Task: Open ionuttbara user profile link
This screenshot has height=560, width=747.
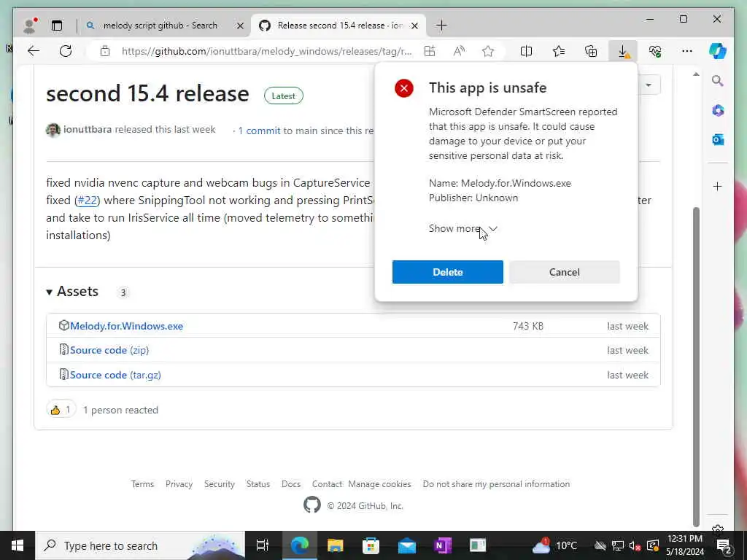Action: click(x=88, y=130)
